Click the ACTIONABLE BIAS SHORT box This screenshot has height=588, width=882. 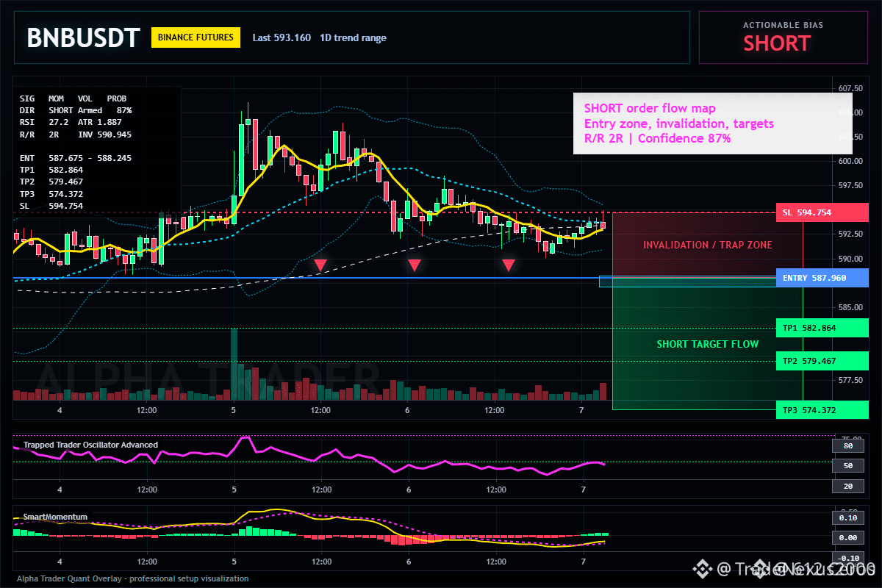[783, 37]
